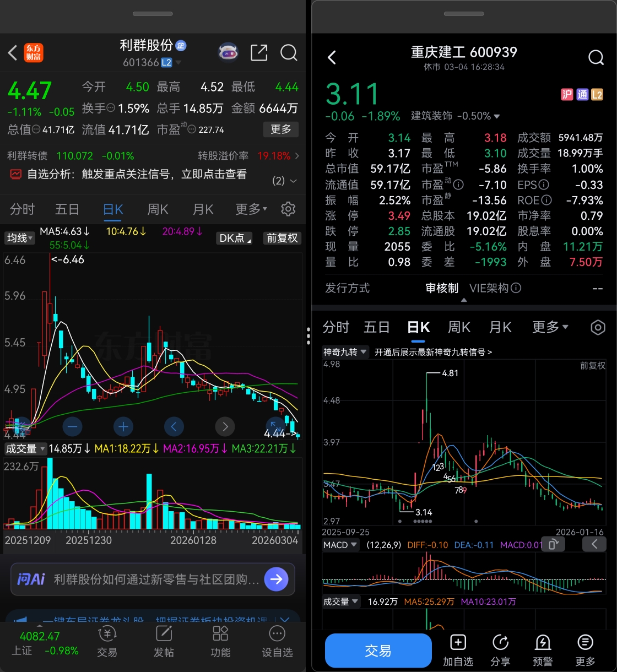The height and width of the screenshot is (672, 617).
Task: Open 交易 in left bottom bar
Action: 107,642
